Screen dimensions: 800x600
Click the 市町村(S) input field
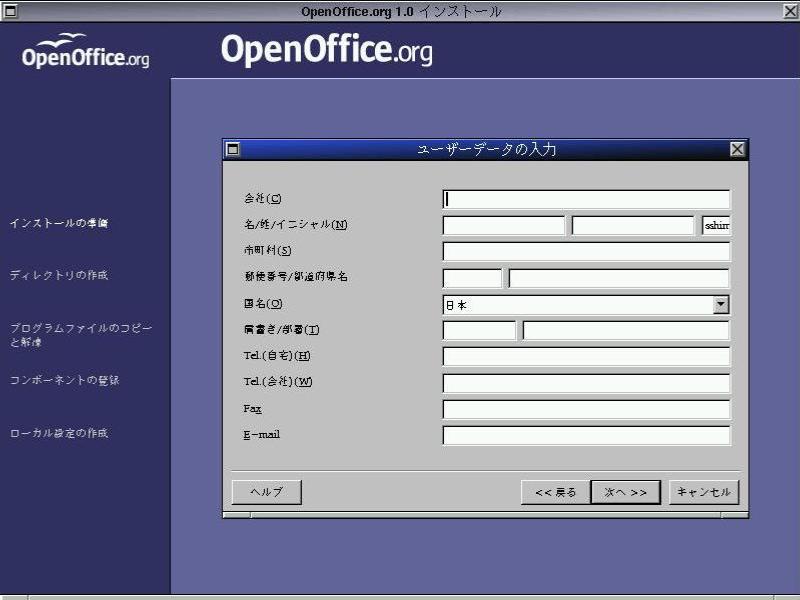coord(586,252)
